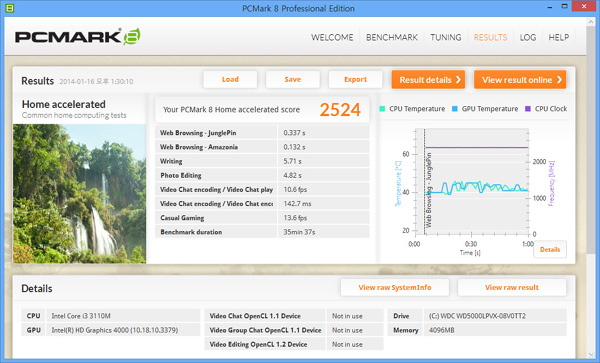Click the CPU Clock legend swatch

click(x=528, y=109)
